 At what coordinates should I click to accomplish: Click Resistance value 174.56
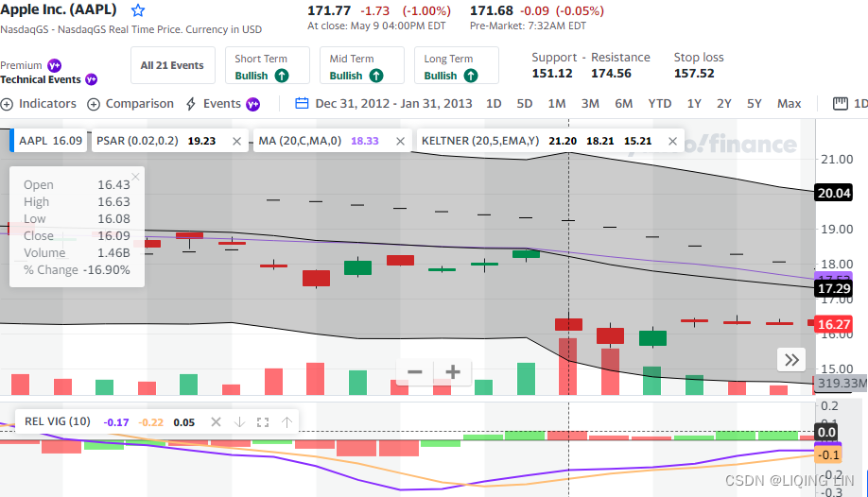pos(611,74)
